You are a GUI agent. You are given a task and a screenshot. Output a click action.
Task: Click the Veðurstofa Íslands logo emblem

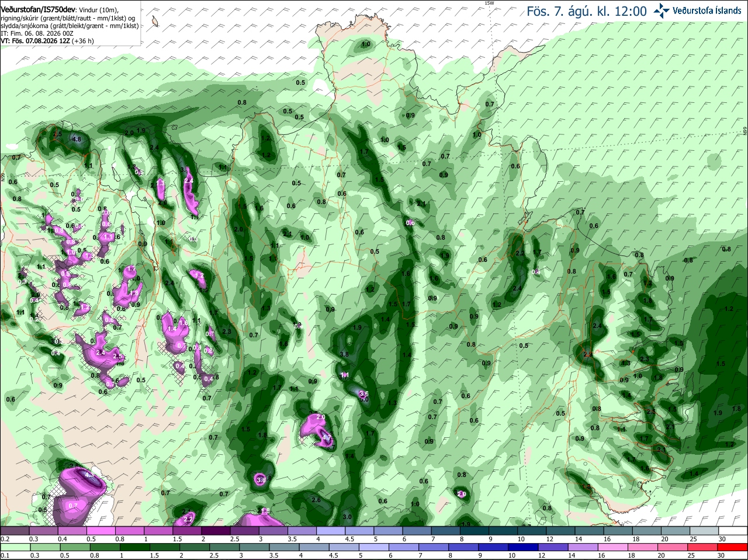tap(662, 11)
